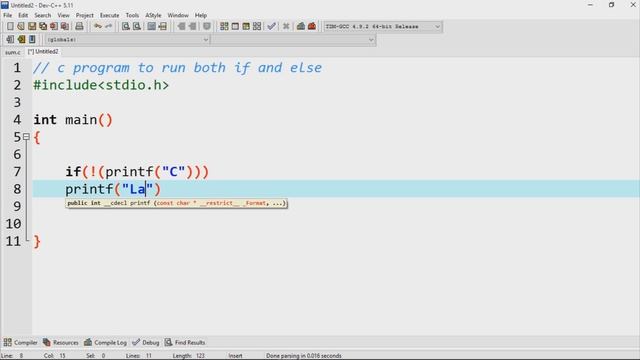Click line number 9 in the gutter

point(17,207)
